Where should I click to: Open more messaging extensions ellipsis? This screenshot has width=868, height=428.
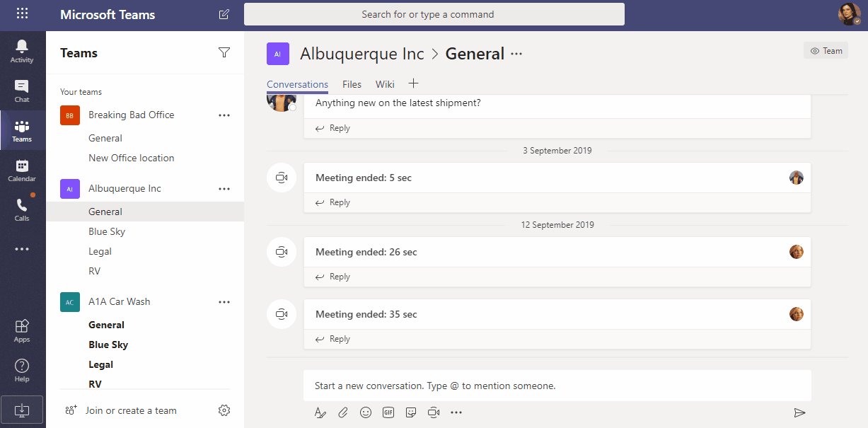pyautogui.click(x=456, y=412)
